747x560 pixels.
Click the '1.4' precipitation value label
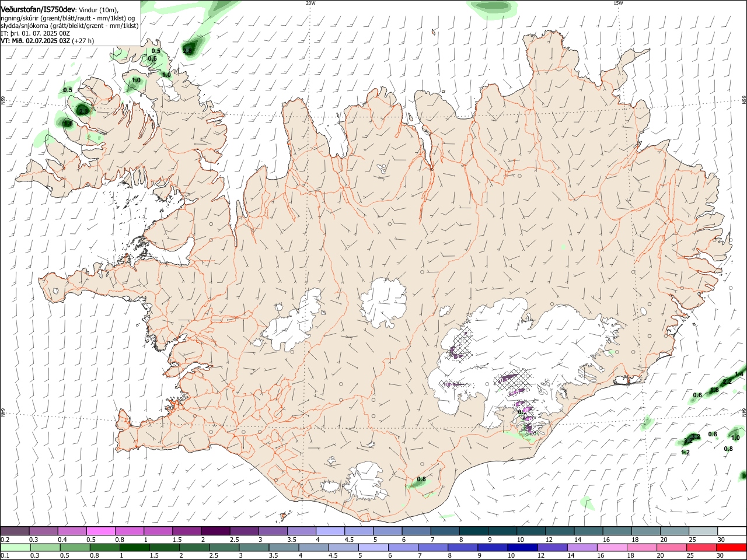[739, 374]
